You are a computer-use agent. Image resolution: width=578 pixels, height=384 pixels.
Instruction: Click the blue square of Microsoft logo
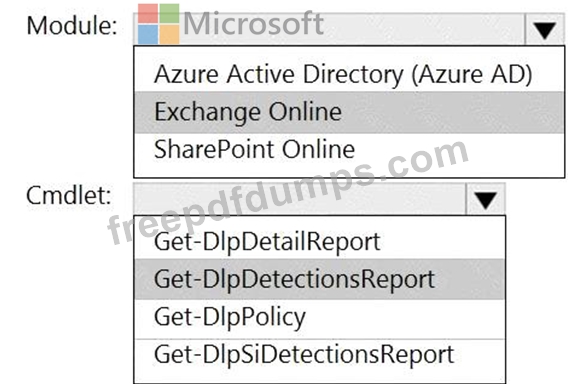(x=148, y=34)
